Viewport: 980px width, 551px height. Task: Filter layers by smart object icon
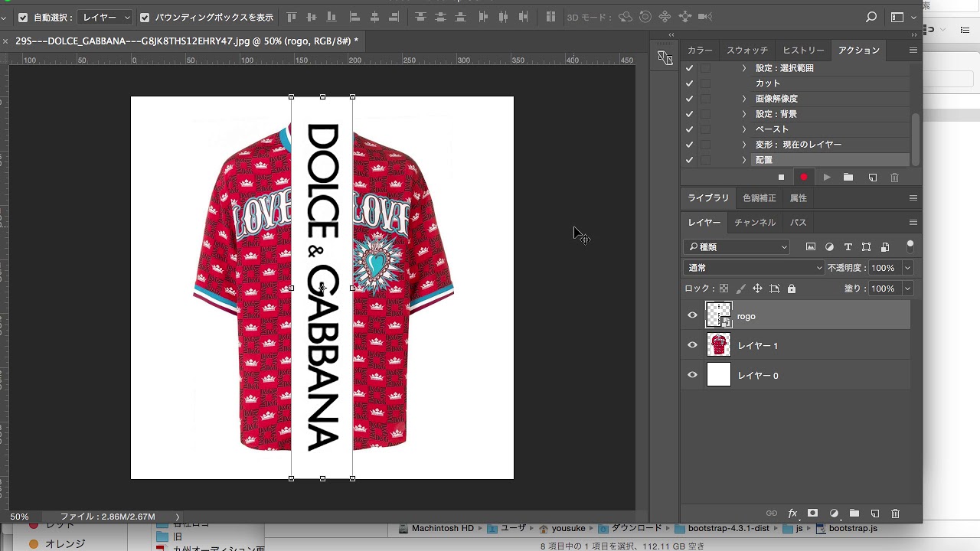pyautogui.click(x=885, y=247)
